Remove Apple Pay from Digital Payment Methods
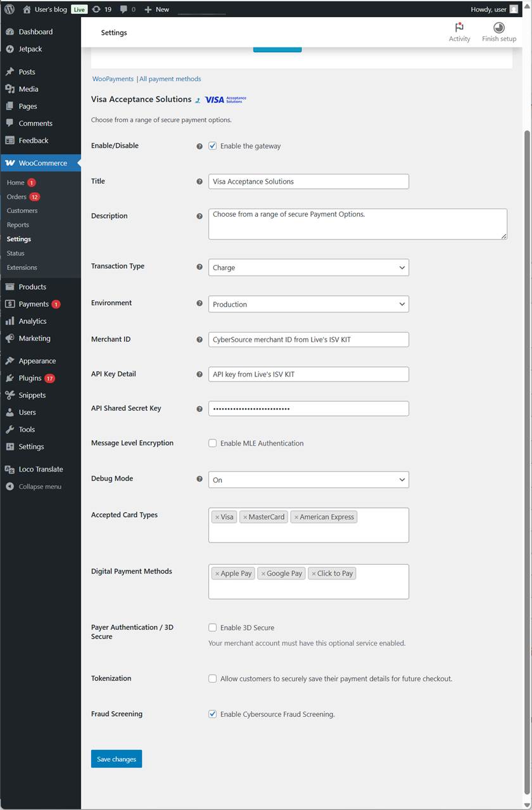Viewport: 532px width, 810px height. pyautogui.click(x=217, y=574)
